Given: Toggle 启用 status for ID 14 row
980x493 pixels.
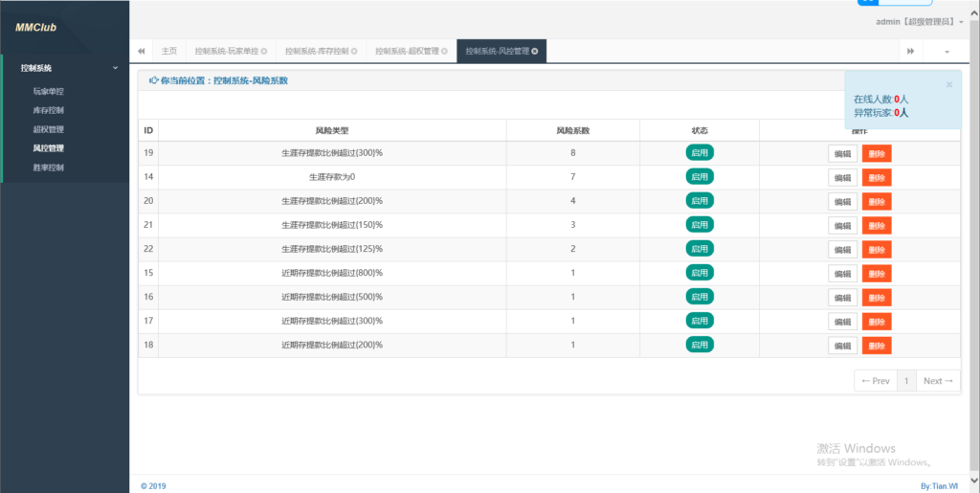Looking at the screenshot, I should pos(700,176).
